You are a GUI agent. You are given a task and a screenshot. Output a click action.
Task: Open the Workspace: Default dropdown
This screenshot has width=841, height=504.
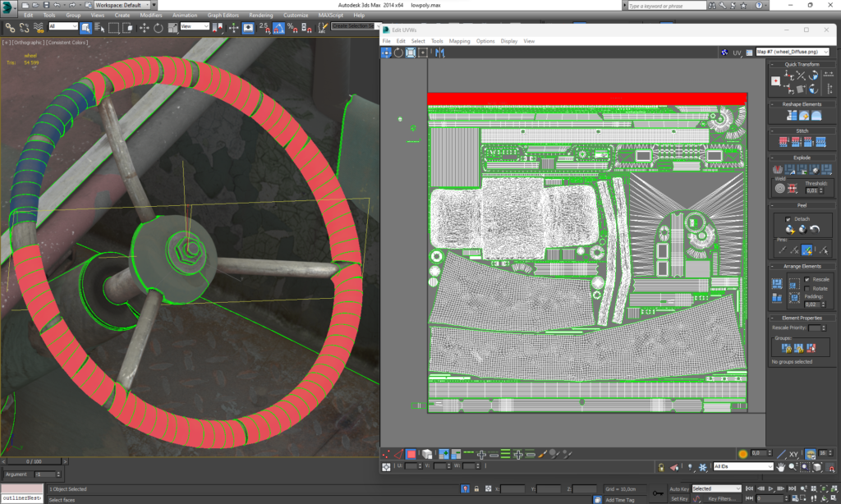120,5
